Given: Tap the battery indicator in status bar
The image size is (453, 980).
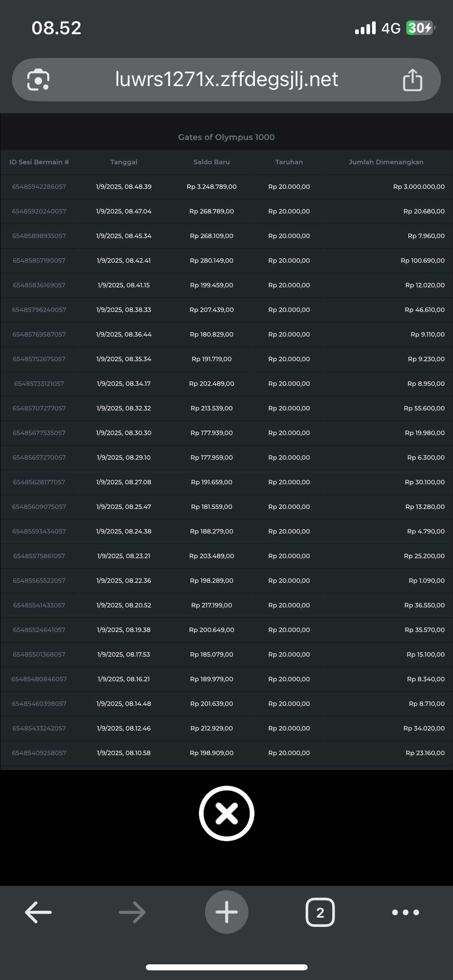Looking at the screenshot, I should [420, 28].
